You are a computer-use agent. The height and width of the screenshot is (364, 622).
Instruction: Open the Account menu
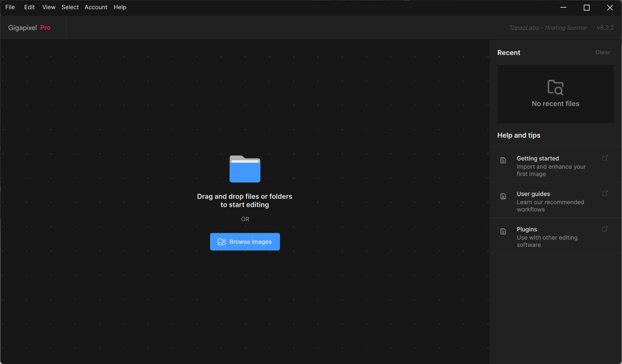96,7
